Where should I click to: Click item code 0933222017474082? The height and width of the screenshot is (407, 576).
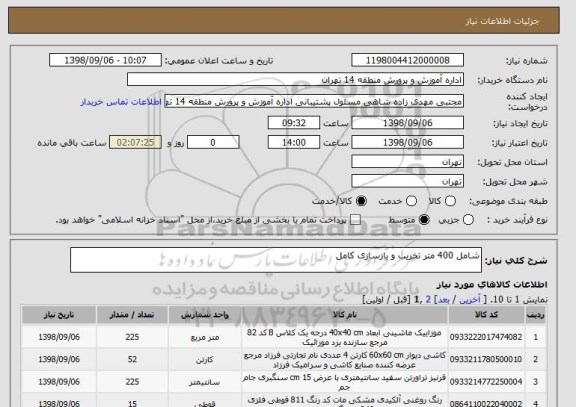tap(486, 337)
